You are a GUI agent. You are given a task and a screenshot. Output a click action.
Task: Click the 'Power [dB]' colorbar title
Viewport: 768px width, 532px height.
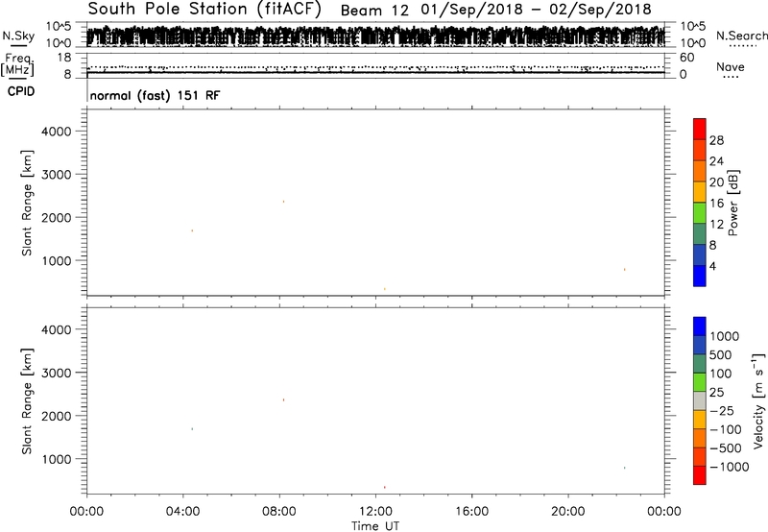[x=733, y=203]
